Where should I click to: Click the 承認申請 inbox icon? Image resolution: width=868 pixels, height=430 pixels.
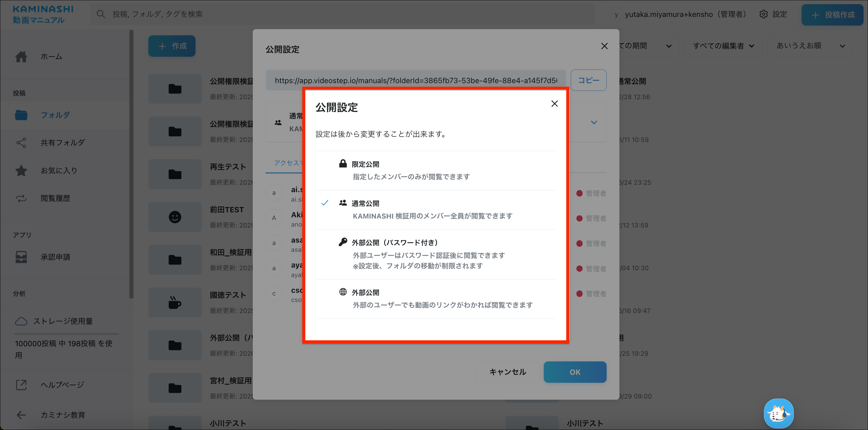coord(21,257)
